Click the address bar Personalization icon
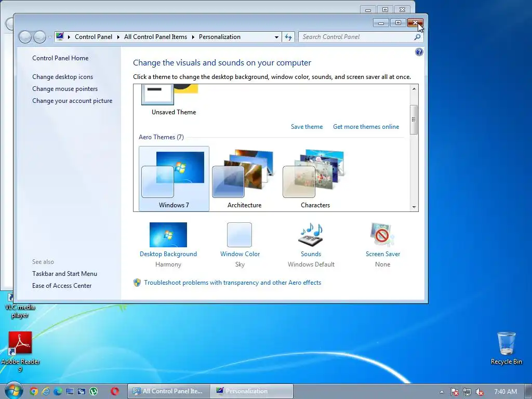Image resolution: width=532 pixels, height=399 pixels. point(60,36)
